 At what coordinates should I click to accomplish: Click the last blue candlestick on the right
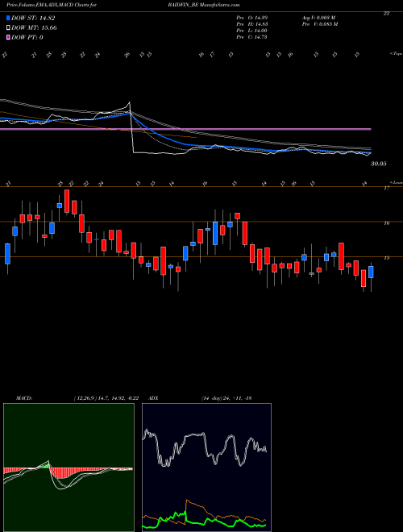(371, 272)
